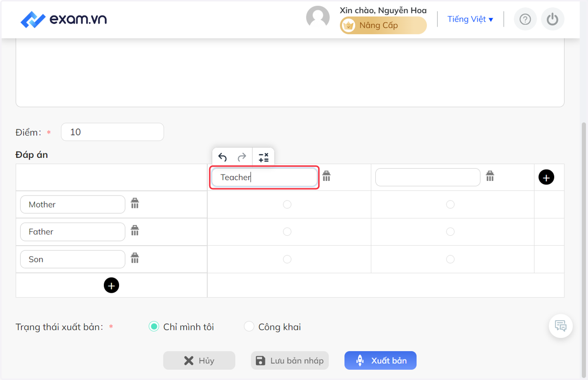Click inside the large question text area

[290, 73]
